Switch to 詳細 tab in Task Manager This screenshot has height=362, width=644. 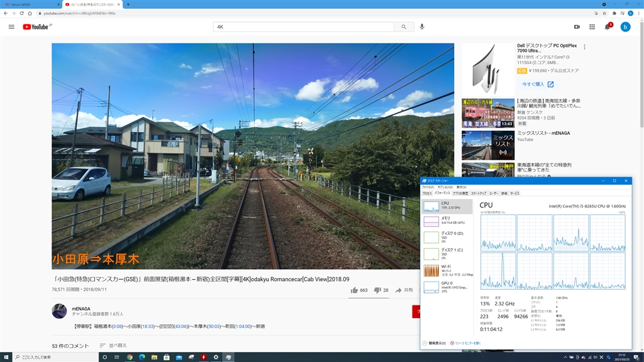tap(504, 194)
